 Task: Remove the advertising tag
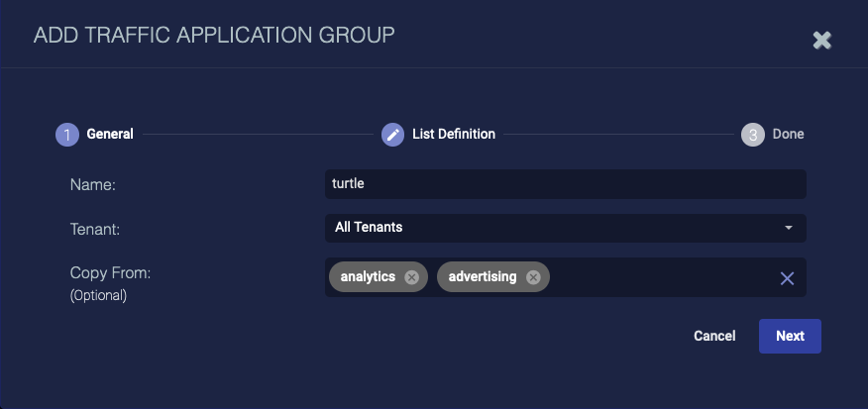click(533, 277)
